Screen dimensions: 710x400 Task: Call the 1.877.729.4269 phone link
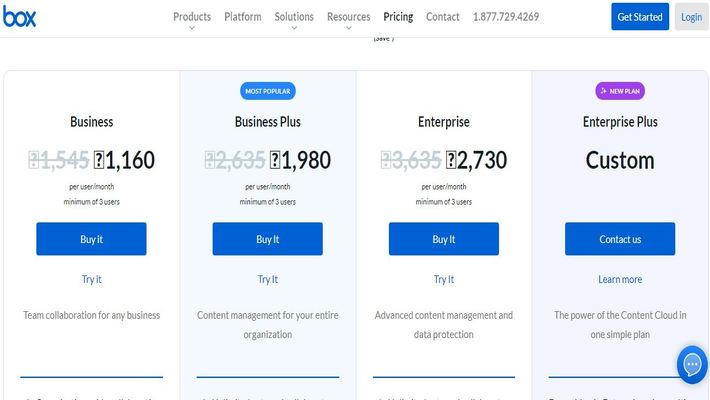click(x=506, y=17)
